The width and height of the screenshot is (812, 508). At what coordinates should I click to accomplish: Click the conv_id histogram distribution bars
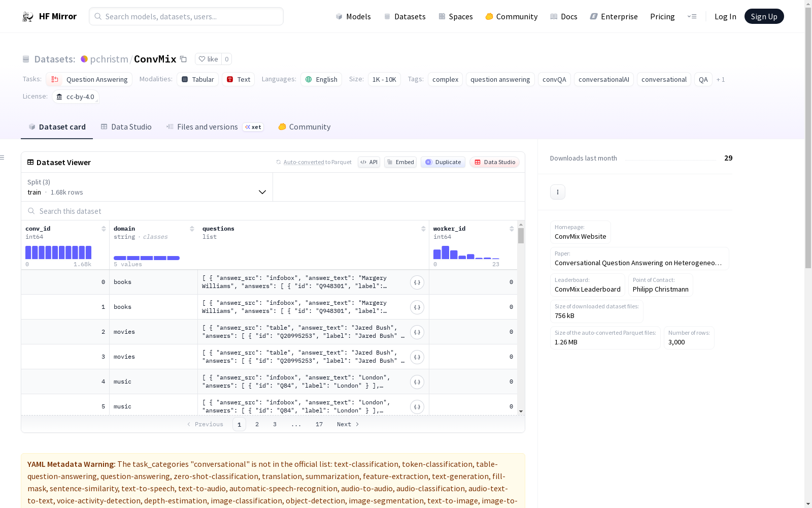pyautogui.click(x=58, y=252)
